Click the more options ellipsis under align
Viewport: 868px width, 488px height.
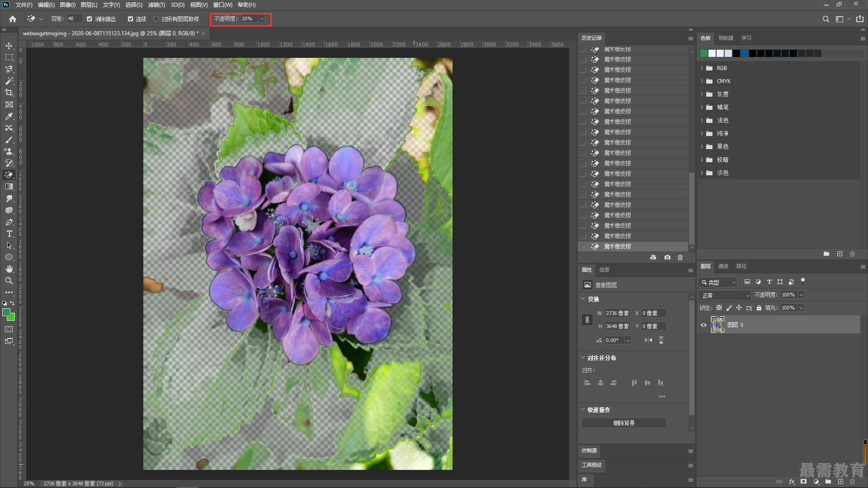pos(662,396)
